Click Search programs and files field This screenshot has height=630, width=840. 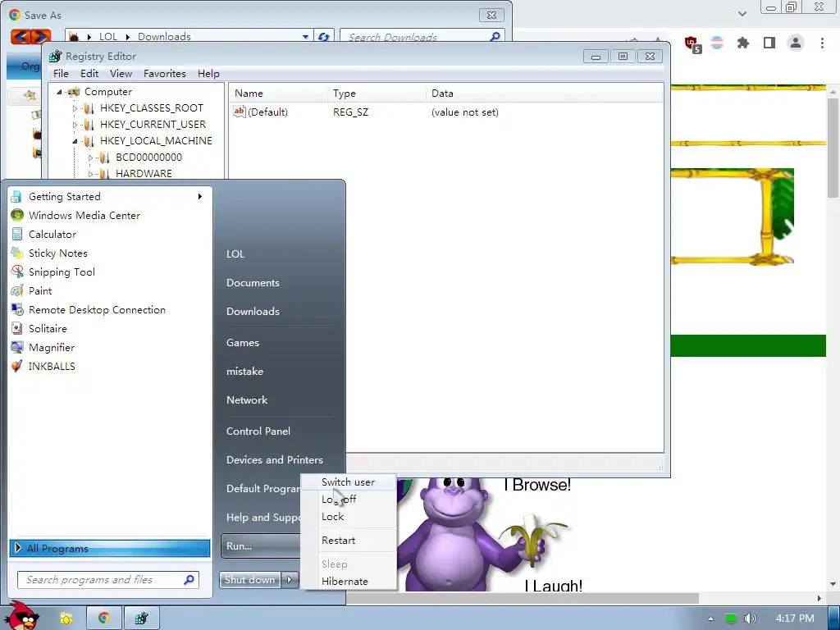pos(108,580)
